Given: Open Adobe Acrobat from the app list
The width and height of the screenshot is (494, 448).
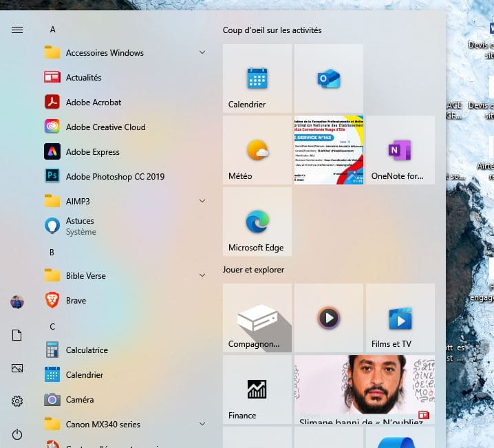Looking at the screenshot, I should point(93,103).
